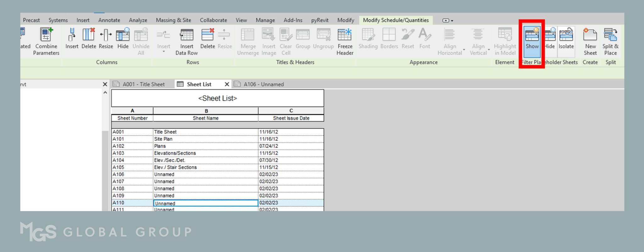Switch to the Collaborate ribbon tab
The image size is (644, 252).
[x=213, y=20]
